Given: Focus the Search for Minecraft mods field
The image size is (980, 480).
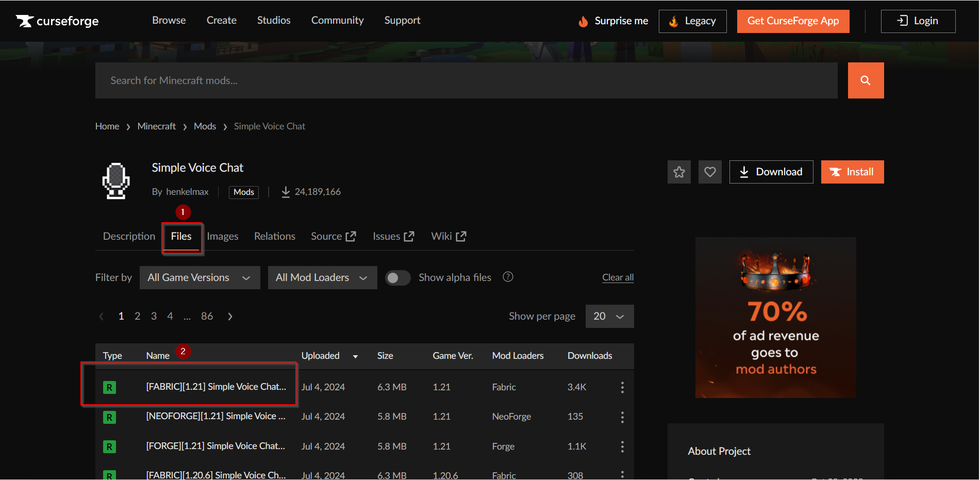Looking at the screenshot, I should coord(467,80).
